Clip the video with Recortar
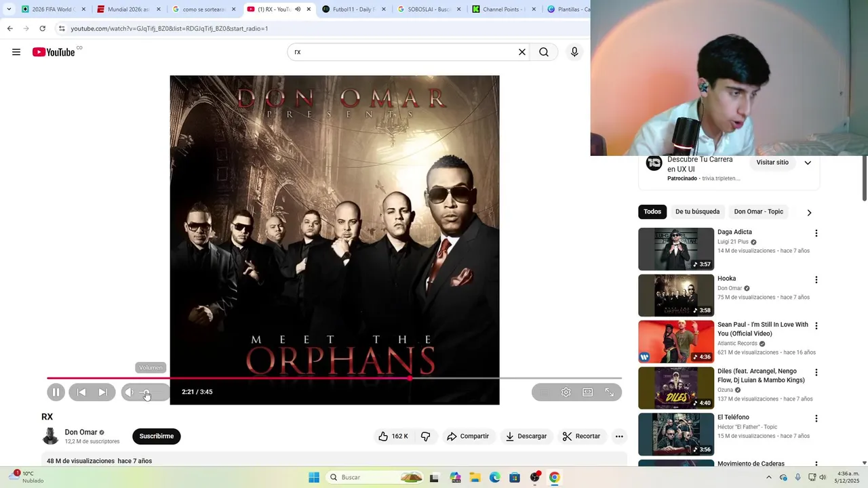Screen dimensions: 868x488 point(582,436)
